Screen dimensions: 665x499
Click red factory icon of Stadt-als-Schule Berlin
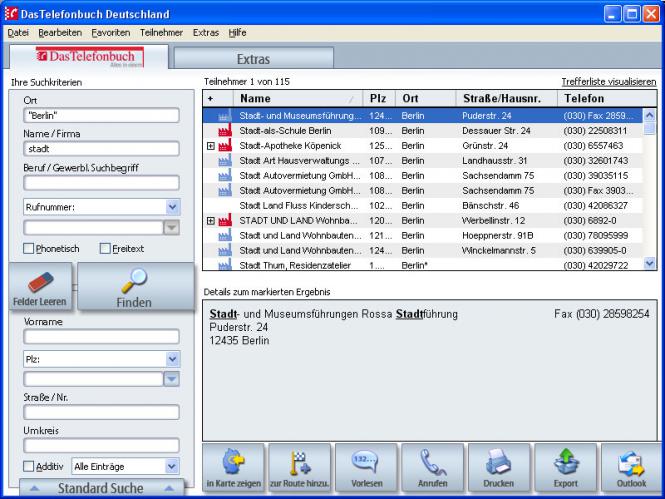(225, 130)
